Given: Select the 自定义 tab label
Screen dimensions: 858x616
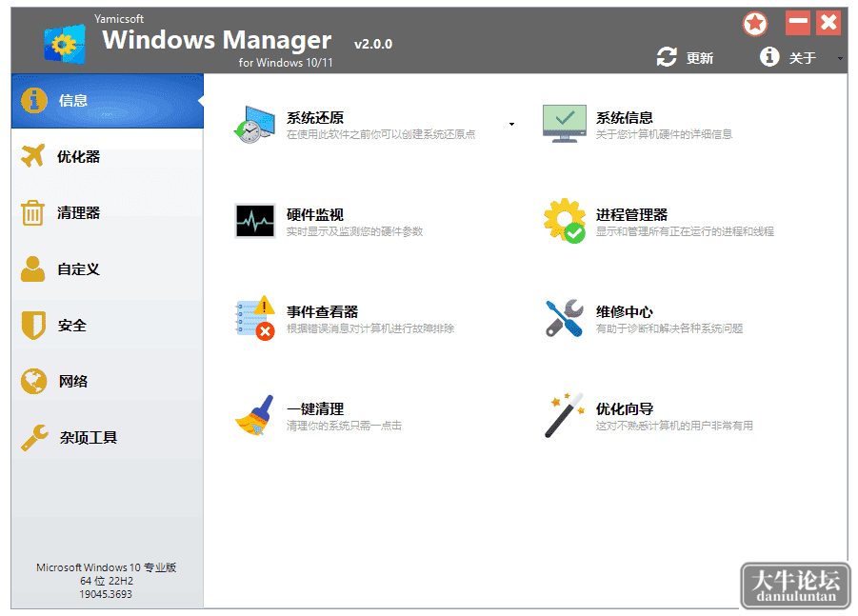Looking at the screenshot, I should pyautogui.click(x=79, y=269).
